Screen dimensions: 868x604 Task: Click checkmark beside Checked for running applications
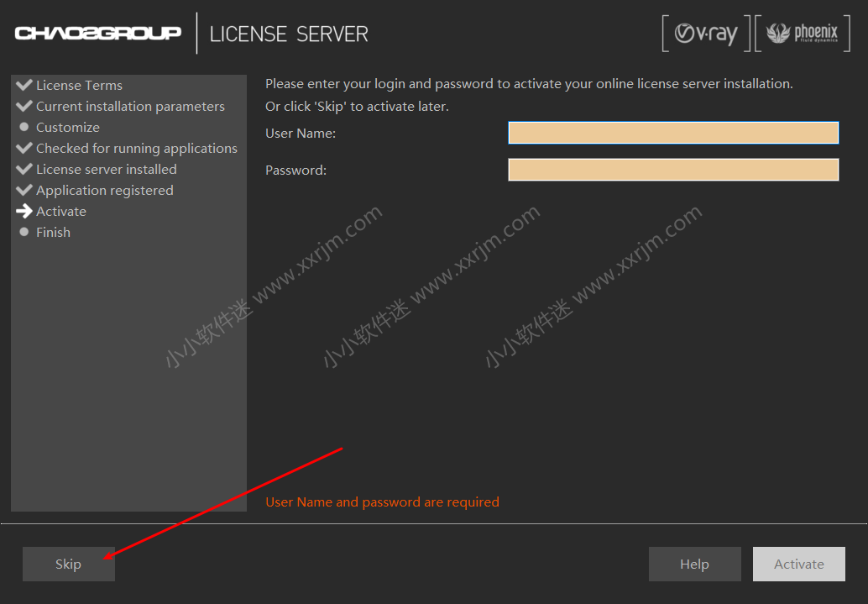click(24, 148)
